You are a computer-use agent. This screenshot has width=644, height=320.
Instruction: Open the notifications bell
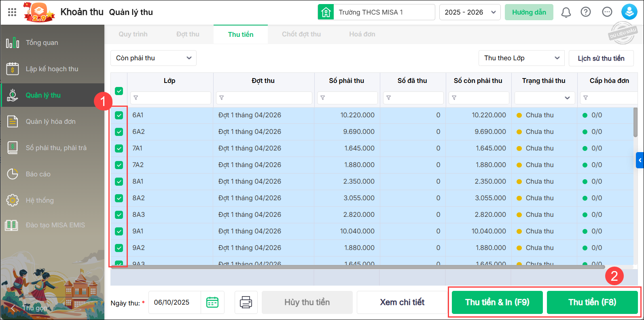pyautogui.click(x=566, y=12)
